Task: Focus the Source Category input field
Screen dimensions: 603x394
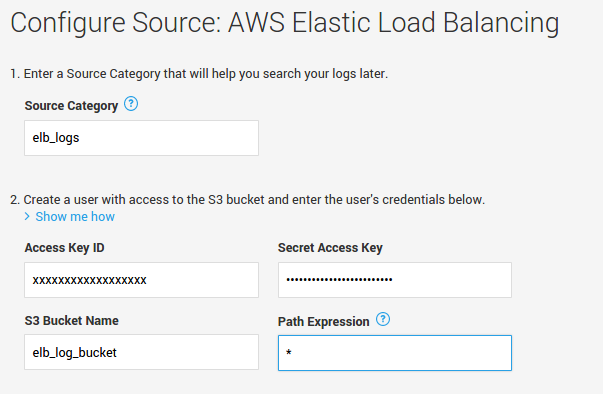Action: click(x=142, y=138)
